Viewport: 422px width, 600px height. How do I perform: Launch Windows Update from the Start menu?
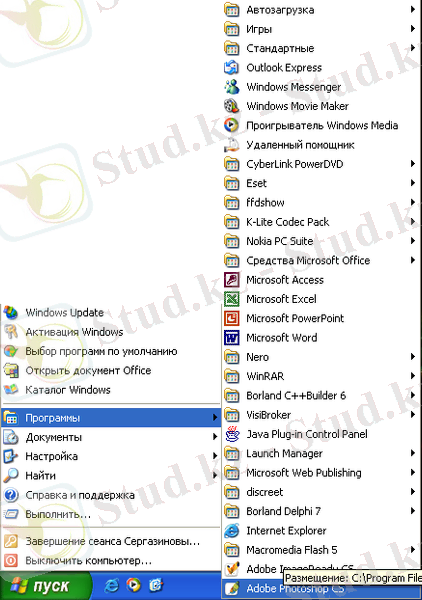(x=111, y=313)
